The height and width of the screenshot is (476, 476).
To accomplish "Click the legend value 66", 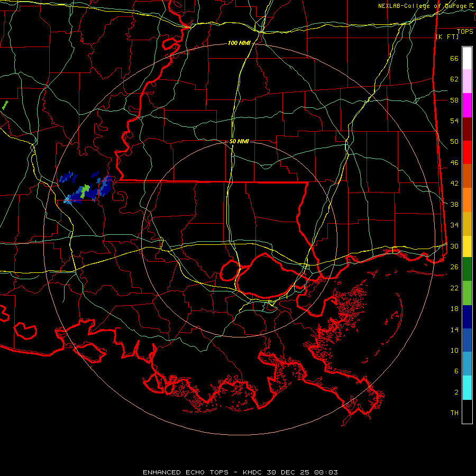I will click(454, 58).
